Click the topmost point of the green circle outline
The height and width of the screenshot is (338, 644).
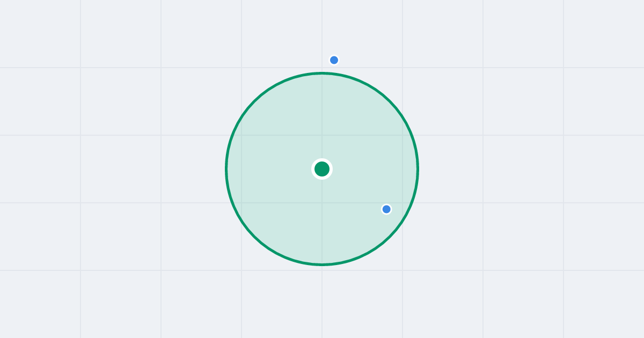(x=322, y=73)
